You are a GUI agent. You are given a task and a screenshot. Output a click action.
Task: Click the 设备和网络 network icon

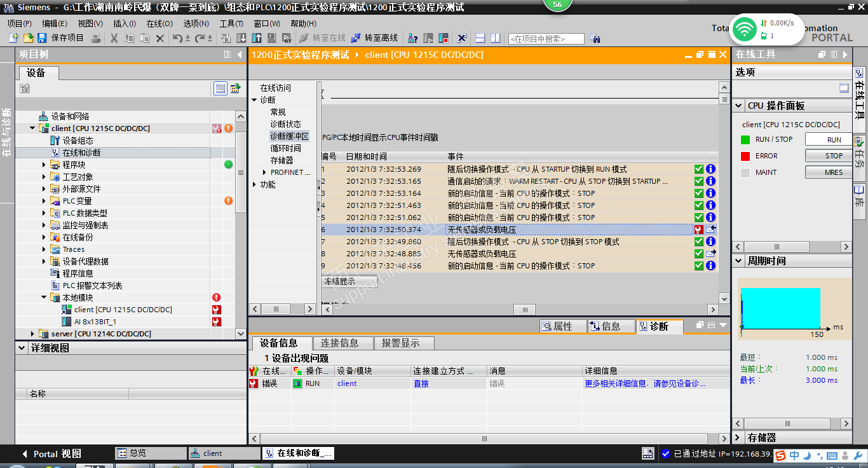43,116
